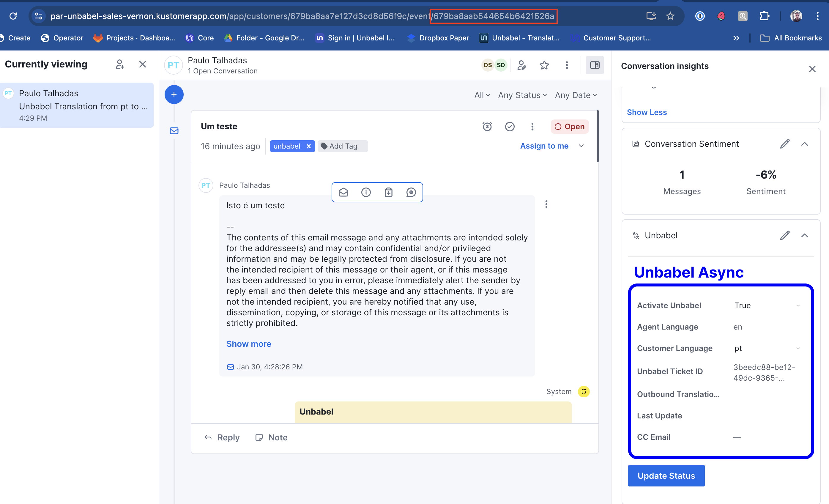Open the All filter dropdown

[482, 95]
